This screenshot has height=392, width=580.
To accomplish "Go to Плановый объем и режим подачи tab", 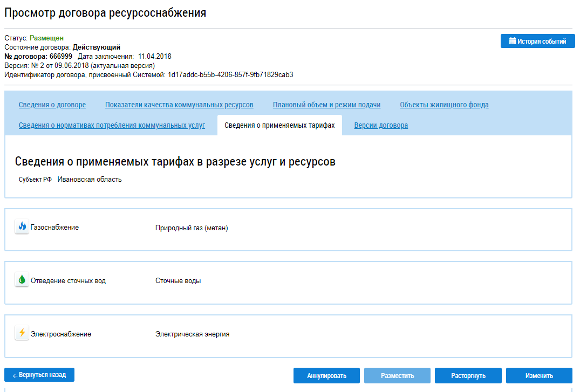I will (326, 105).
